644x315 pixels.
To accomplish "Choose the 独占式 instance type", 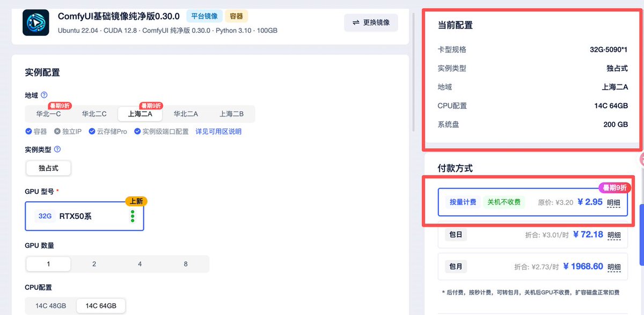I will coord(48,168).
